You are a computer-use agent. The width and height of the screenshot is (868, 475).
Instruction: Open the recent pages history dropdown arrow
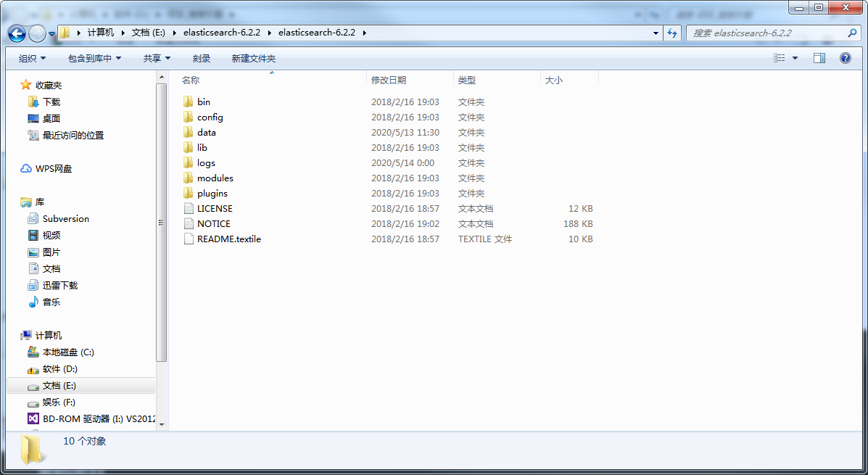[51, 34]
